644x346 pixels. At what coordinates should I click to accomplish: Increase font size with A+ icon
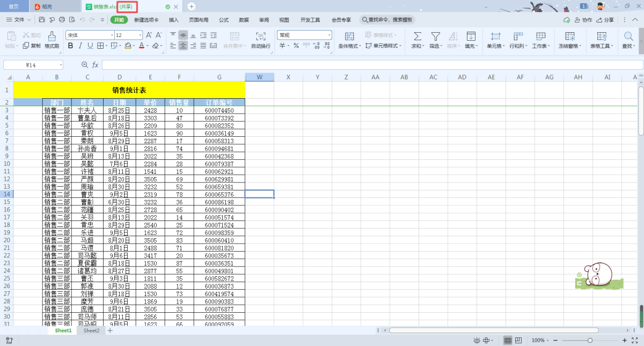(x=149, y=35)
